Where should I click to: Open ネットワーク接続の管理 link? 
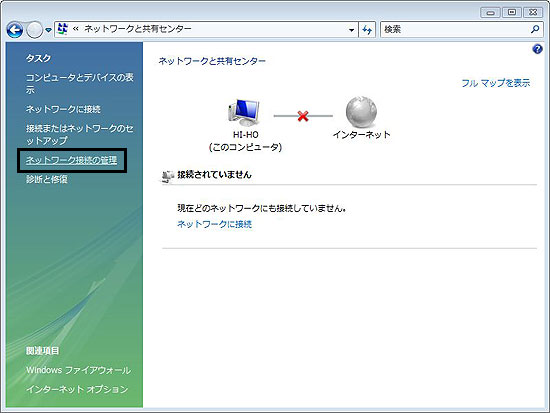(x=72, y=160)
